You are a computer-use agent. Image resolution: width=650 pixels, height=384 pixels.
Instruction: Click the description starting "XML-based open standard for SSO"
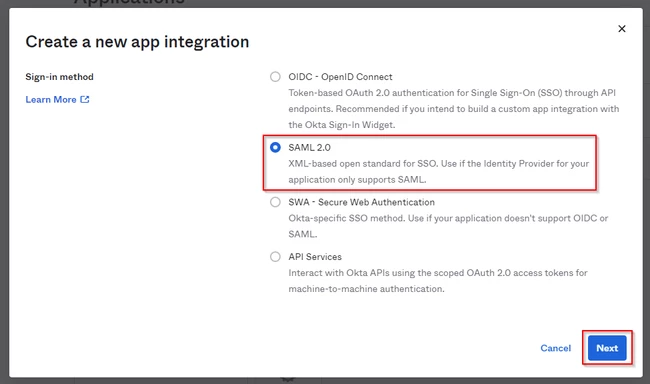point(439,172)
